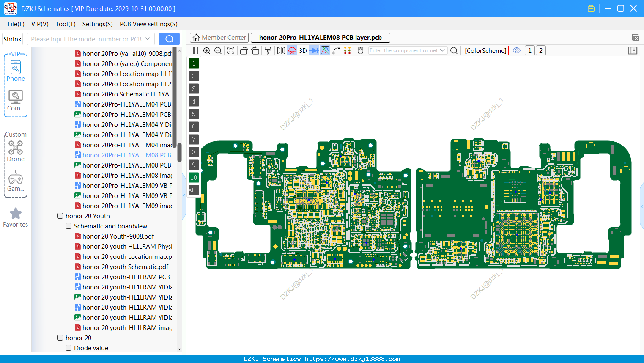Open Member Center tab
644x363 pixels.
click(x=219, y=38)
